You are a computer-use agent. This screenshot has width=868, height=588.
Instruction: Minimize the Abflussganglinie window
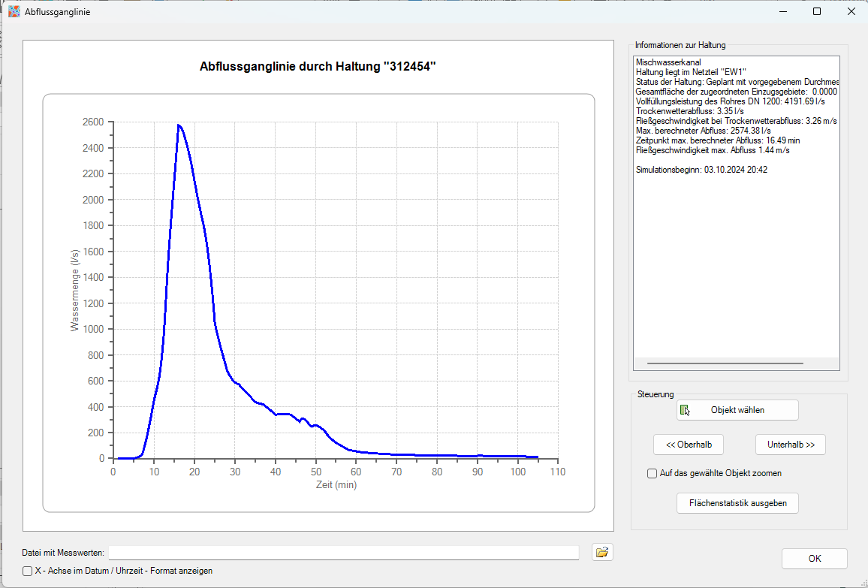pos(782,11)
